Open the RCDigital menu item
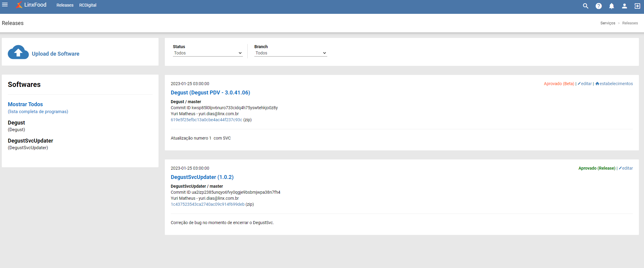 [88, 5]
